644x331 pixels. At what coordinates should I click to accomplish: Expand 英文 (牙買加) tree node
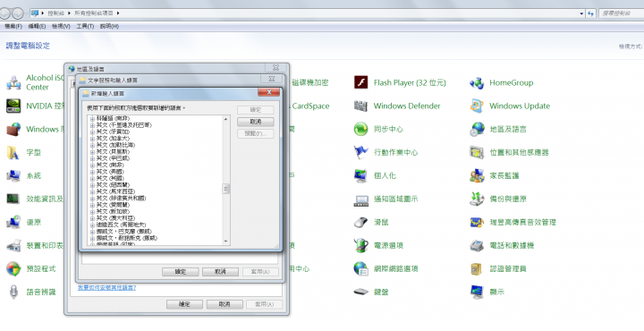(92, 132)
